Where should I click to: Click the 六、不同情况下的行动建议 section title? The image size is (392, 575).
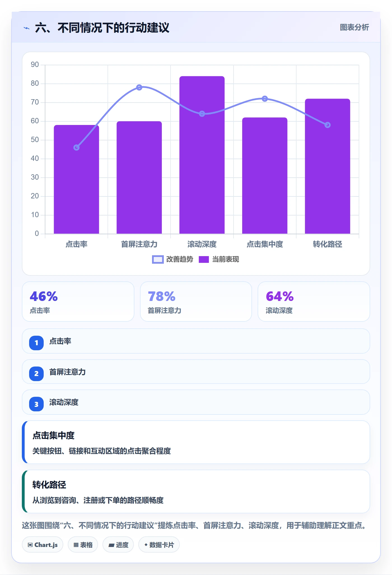(x=102, y=28)
